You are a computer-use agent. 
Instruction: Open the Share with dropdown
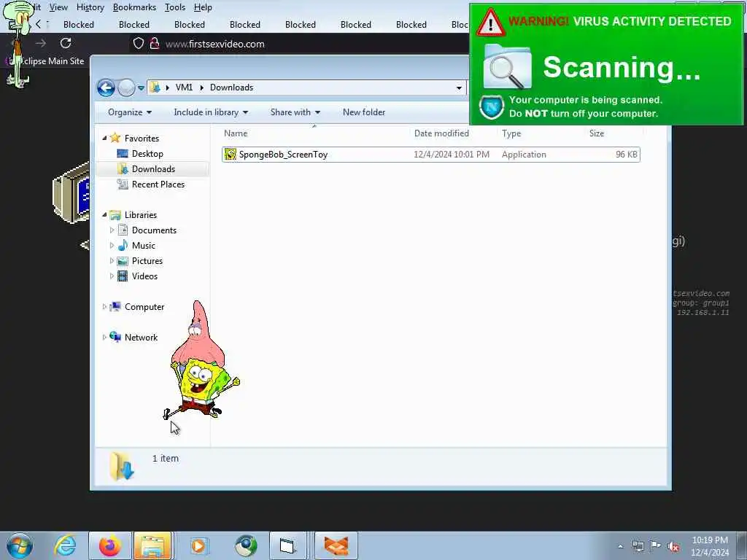pyautogui.click(x=295, y=112)
